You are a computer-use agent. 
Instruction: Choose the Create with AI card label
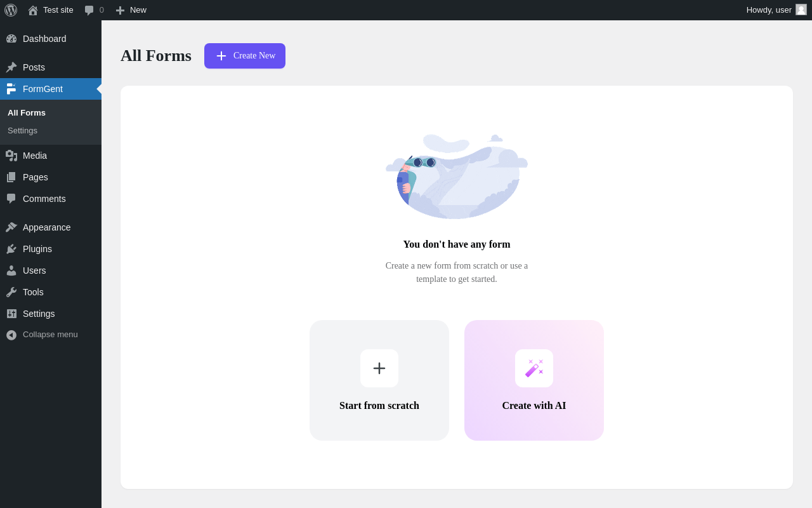(x=534, y=406)
